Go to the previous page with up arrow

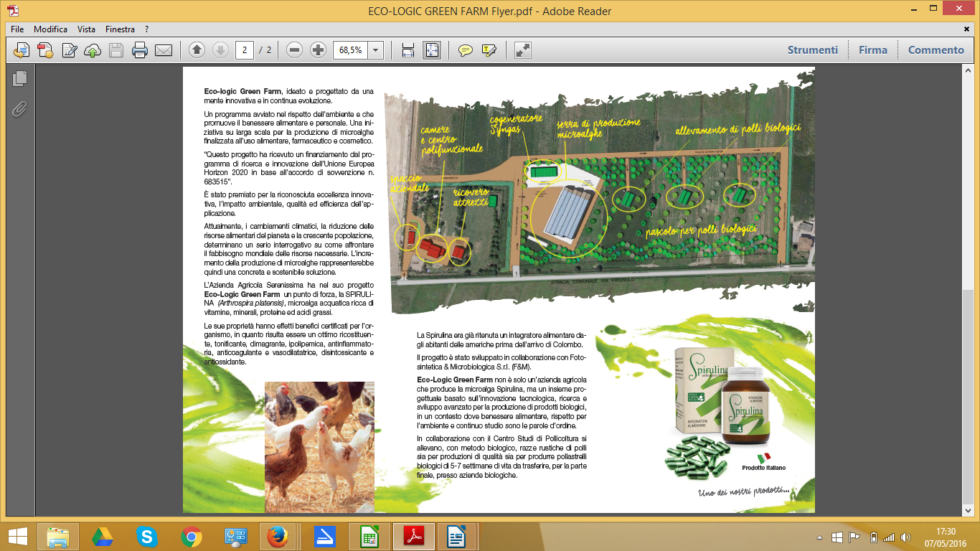197,50
